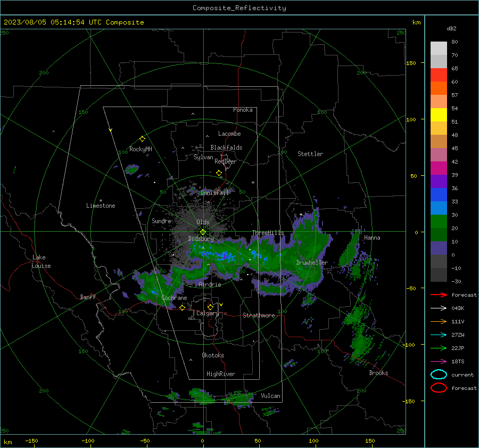Click the HighRiver place label

point(221,374)
